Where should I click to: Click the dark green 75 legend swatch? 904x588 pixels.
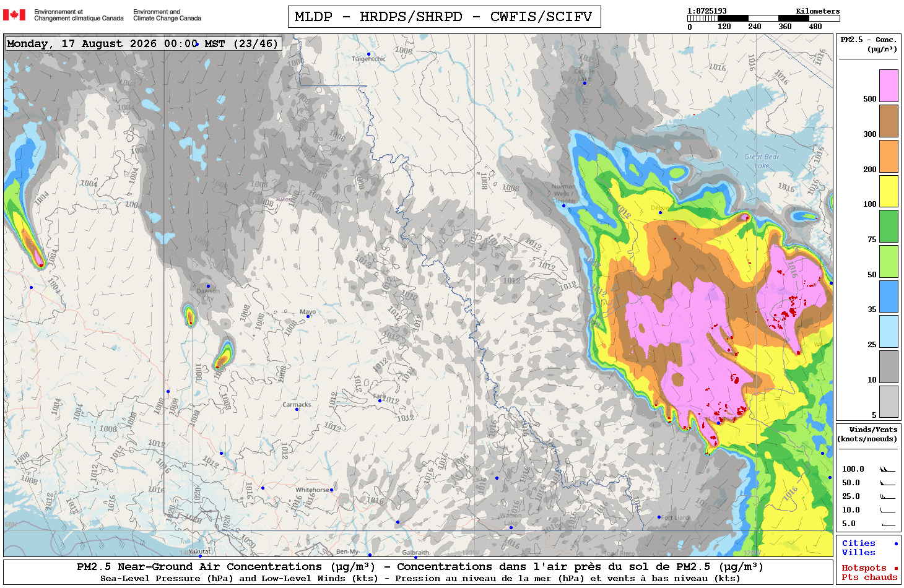click(x=889, y=226)
